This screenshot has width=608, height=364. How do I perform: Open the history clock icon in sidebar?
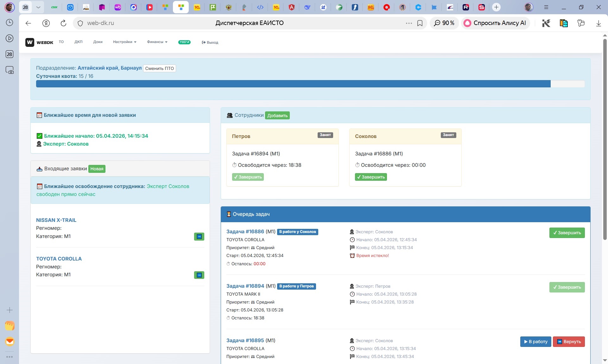pos(9,22)
